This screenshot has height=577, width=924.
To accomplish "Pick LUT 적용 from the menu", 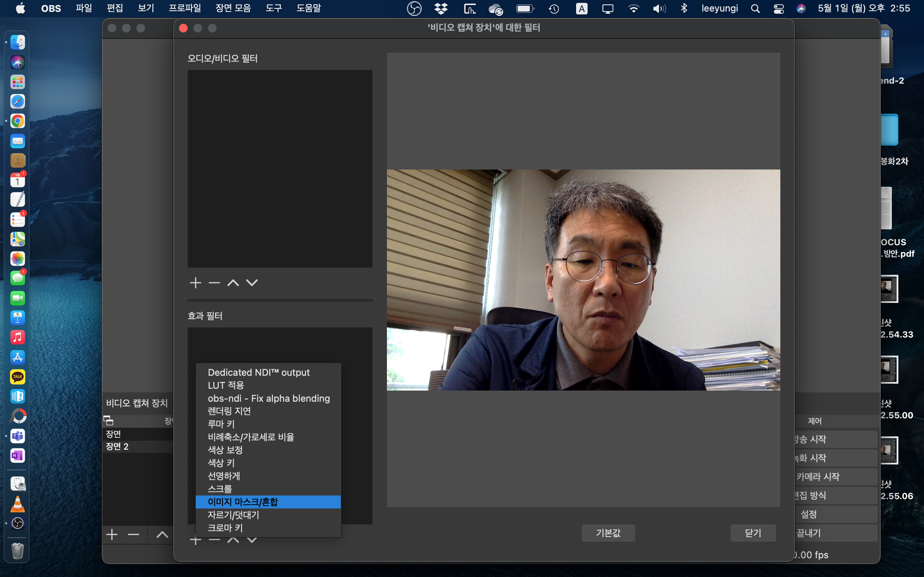I will [226, 385].
